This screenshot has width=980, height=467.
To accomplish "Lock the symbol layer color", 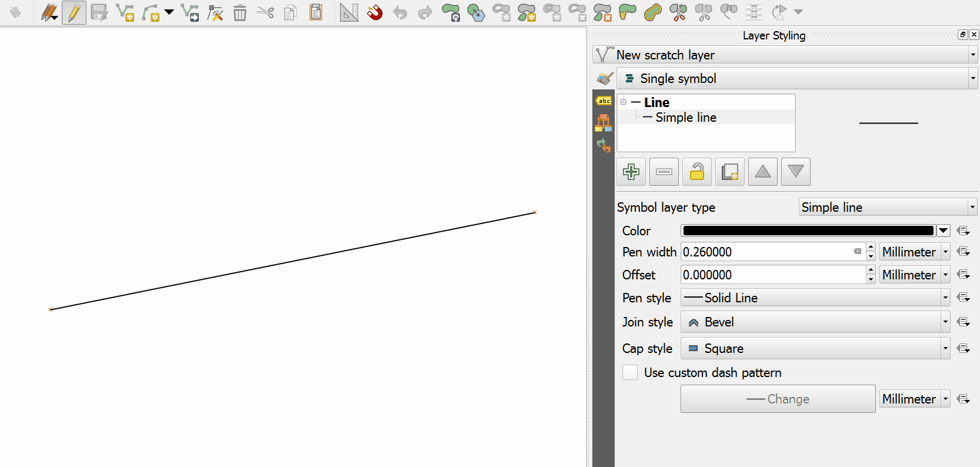I will (x=697, y=172).
